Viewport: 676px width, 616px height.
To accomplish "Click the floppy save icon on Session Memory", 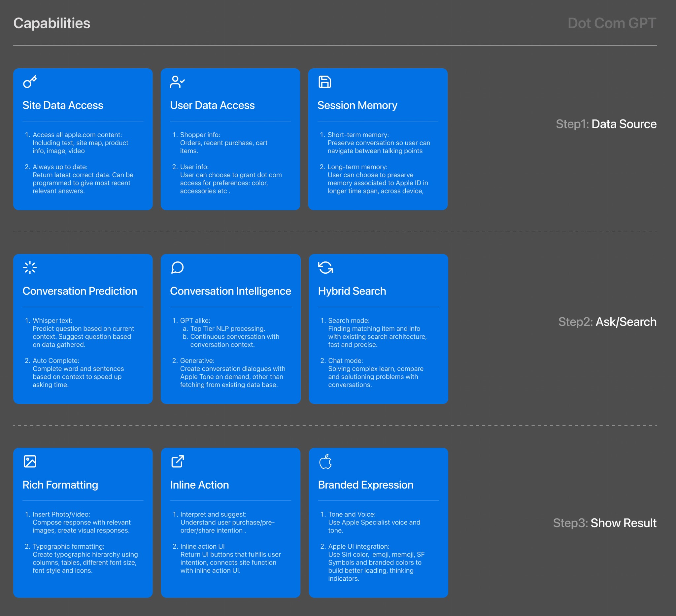I will point(324,82).
